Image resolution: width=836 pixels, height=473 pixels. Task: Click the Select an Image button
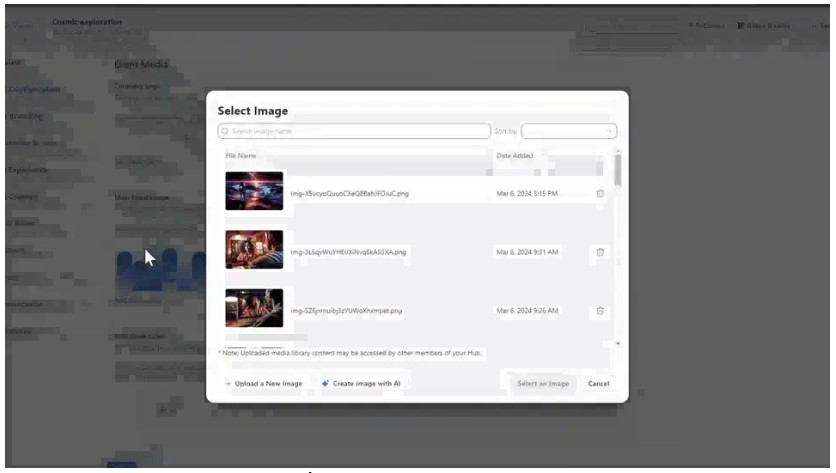[543, 383]
